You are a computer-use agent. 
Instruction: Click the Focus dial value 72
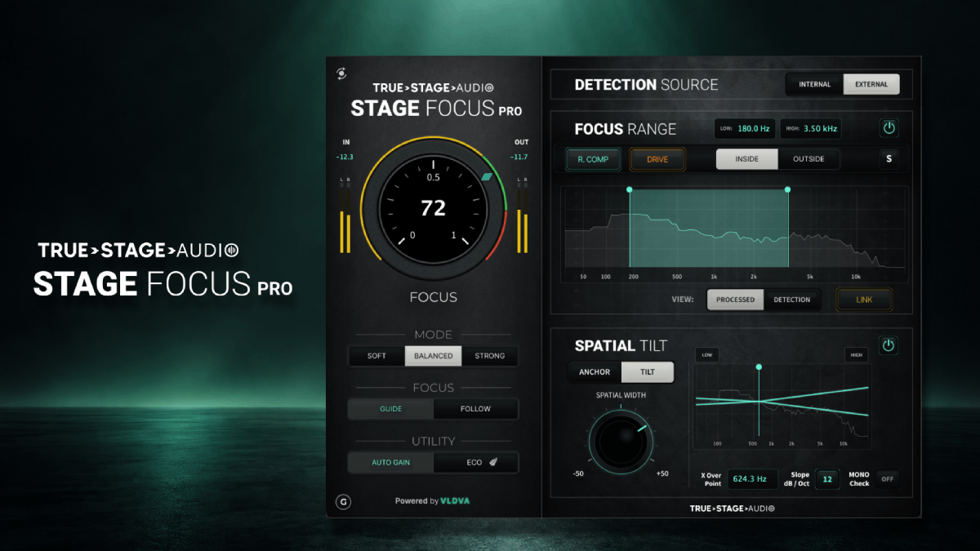433,208
